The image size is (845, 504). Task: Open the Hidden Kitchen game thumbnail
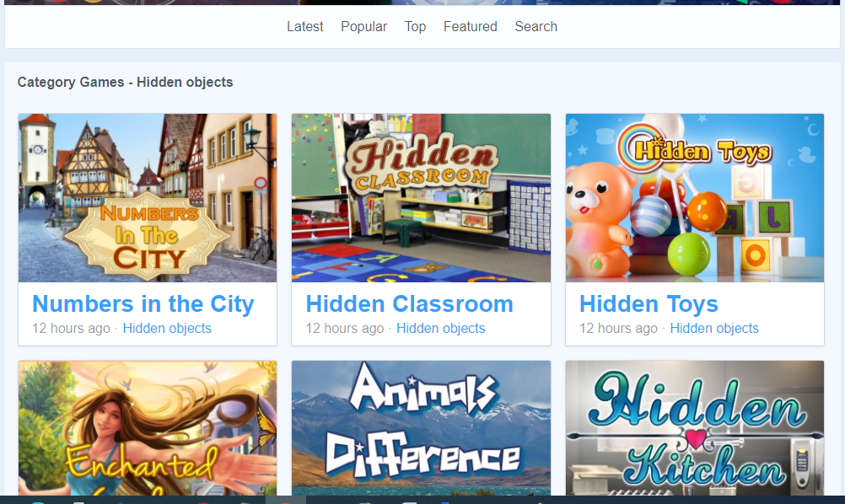694,428
